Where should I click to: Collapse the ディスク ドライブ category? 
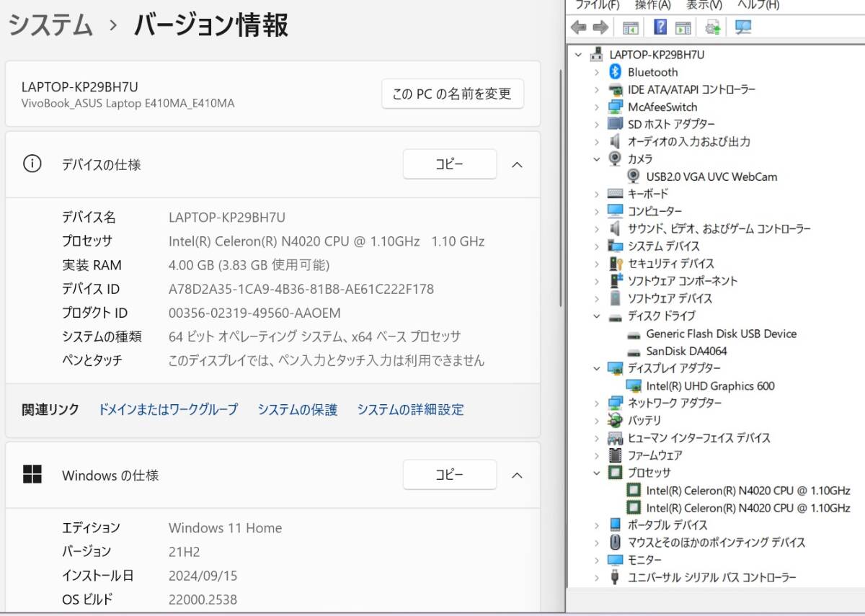(x=596, y=316)
